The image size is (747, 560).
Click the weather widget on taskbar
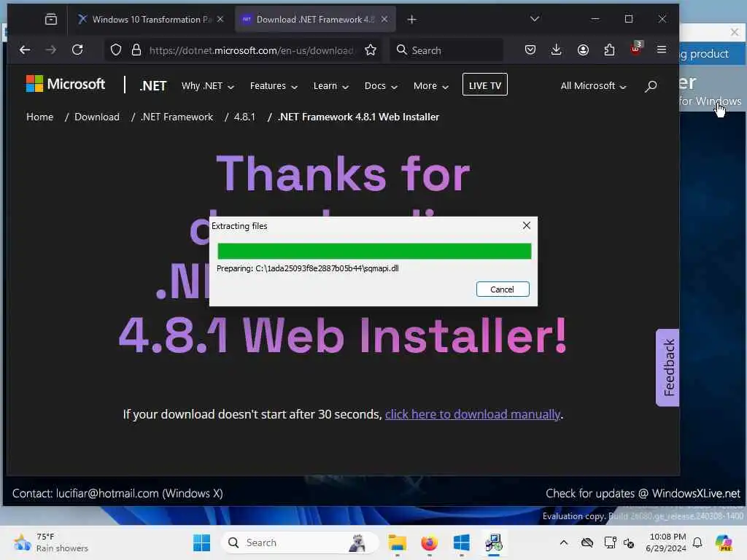(51, 542)
